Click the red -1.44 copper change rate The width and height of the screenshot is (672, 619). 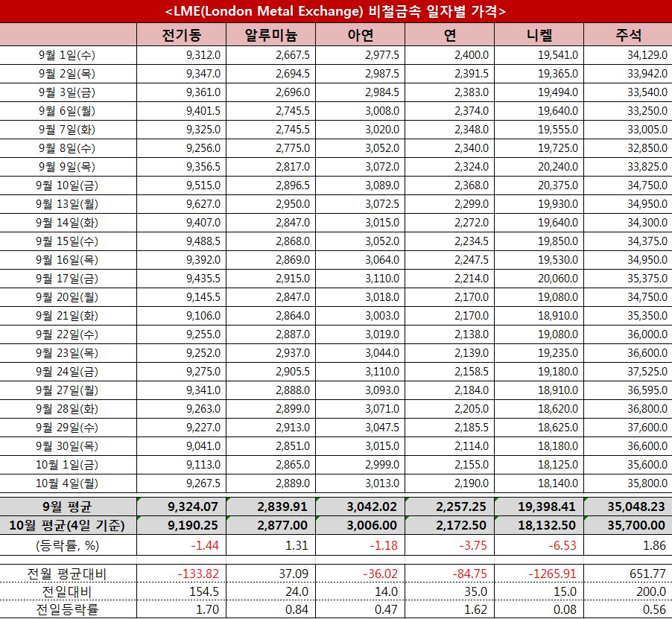[205, 545]
